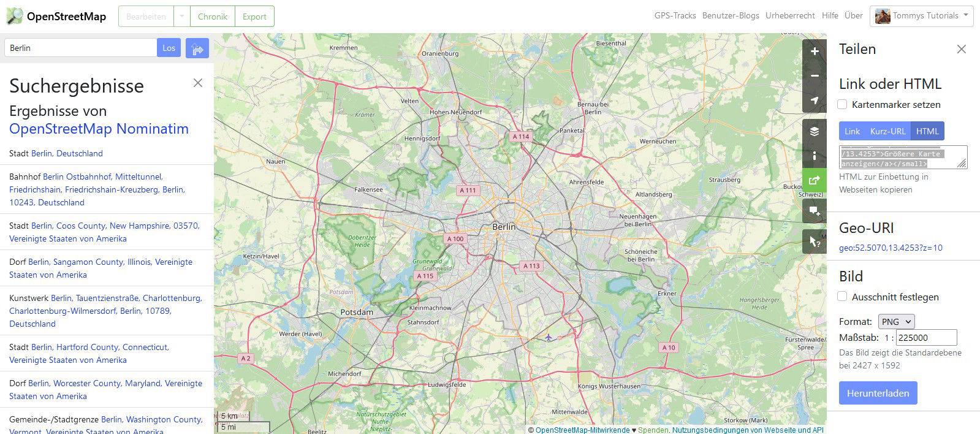Select result Berlin, Worcester County, Maryland

[x=105, y=390]
